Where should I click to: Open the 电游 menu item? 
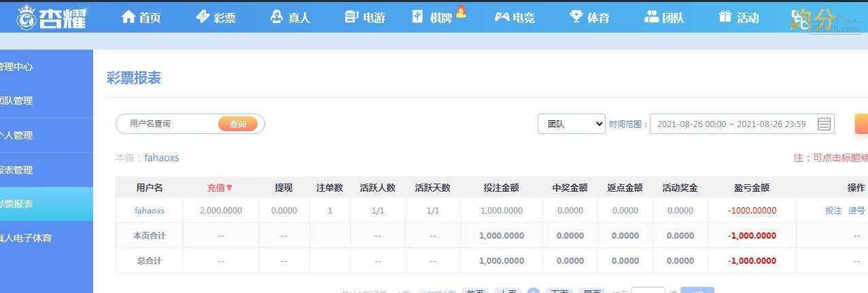(x=365, y=17)
